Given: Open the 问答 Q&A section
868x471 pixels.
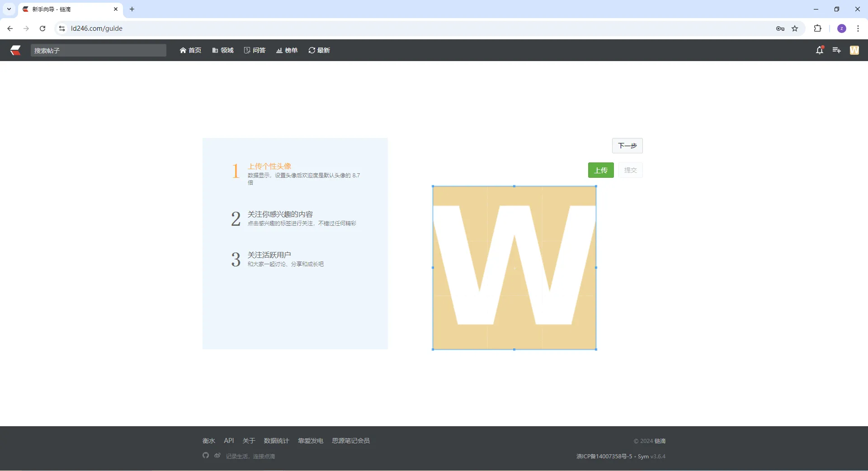Looking at the screenshot, I should click(x=255, y=50).
